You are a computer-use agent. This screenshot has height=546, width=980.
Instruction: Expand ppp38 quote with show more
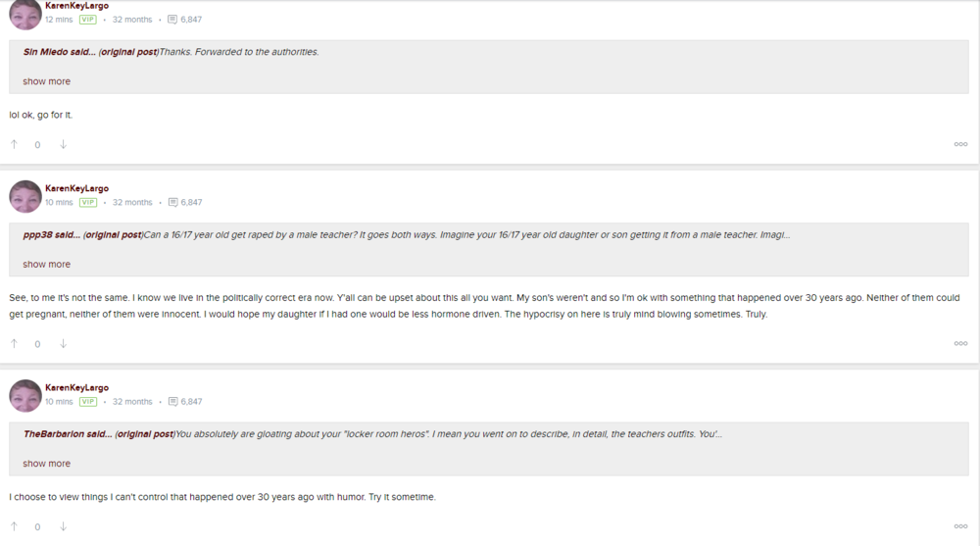(47, 265)
